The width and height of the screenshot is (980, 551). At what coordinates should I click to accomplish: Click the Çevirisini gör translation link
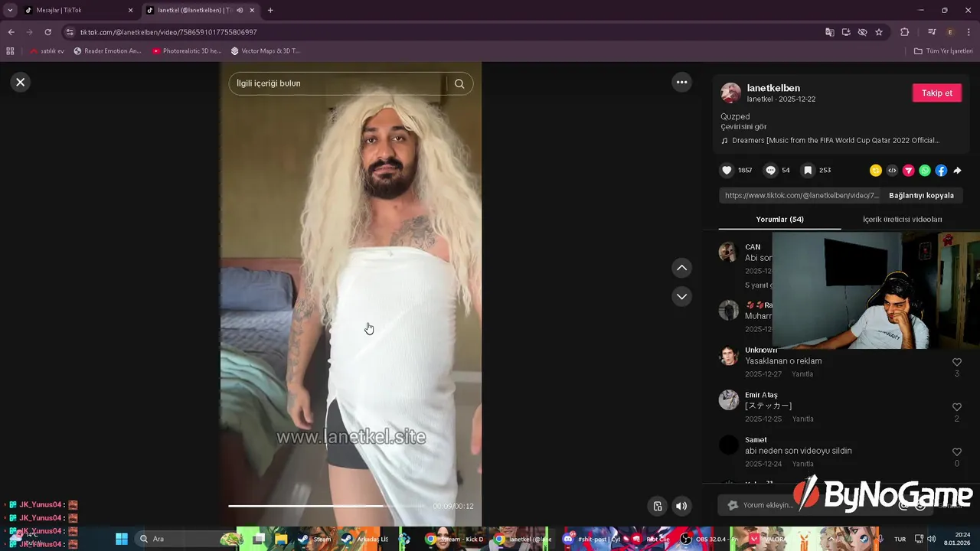(x=743, y=126)
